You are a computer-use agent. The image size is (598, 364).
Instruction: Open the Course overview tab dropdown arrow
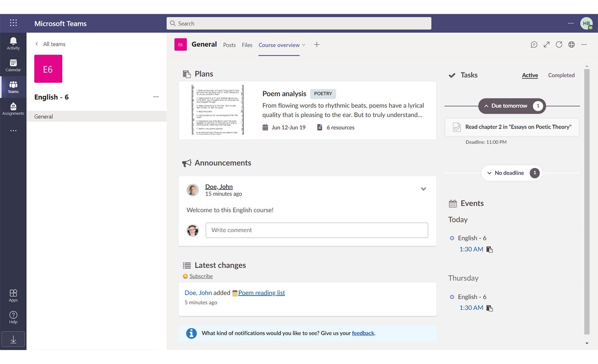(303, 45)
